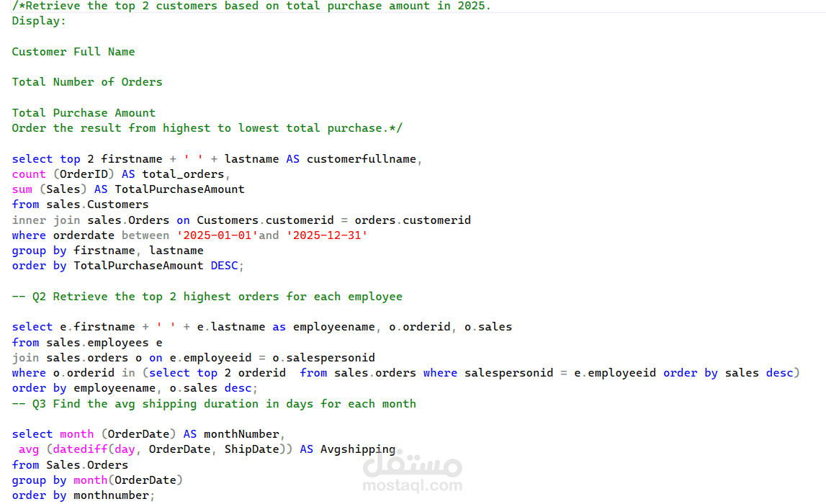Click the 'Display:' comment line
This screenshot has width=826, height=504.
(x=39, y=21)
